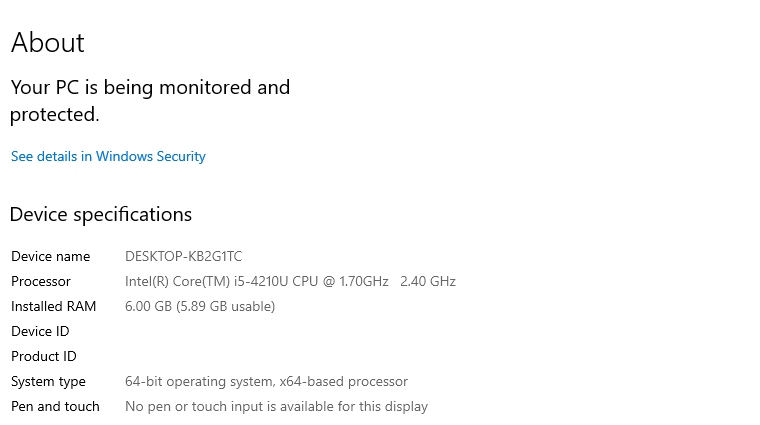Click the Device name label

pyautogui.click(x=50, y=256)
